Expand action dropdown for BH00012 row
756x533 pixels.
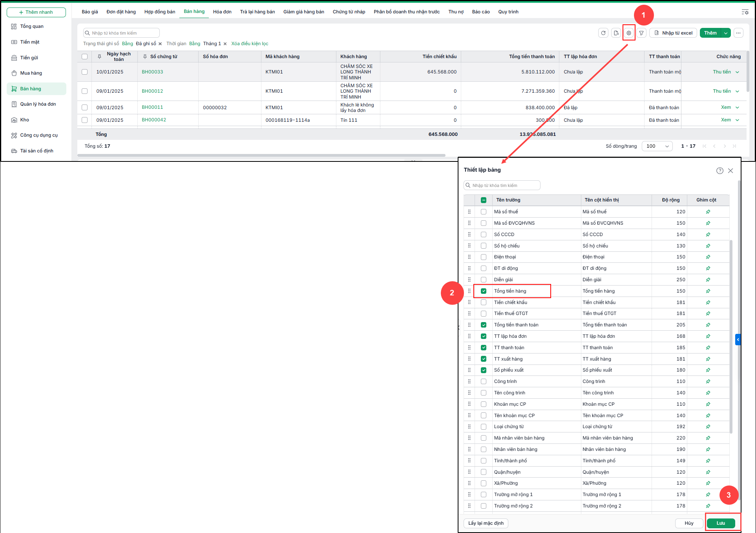[x=737, y=91]
